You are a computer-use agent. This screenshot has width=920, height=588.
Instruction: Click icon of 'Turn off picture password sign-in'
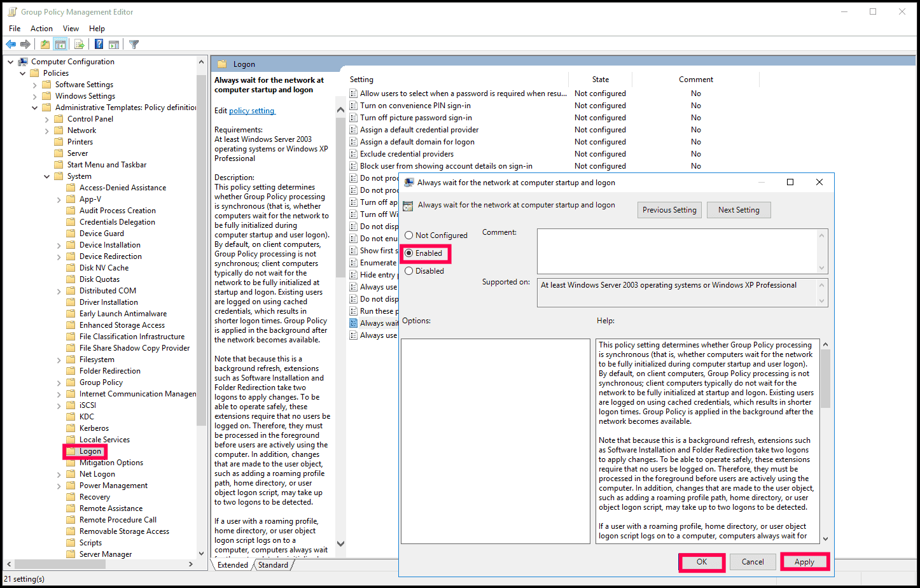tap(354, 118)
